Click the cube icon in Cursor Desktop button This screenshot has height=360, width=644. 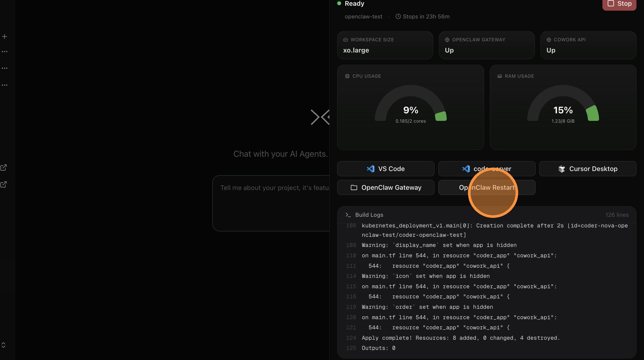point(562,169)
